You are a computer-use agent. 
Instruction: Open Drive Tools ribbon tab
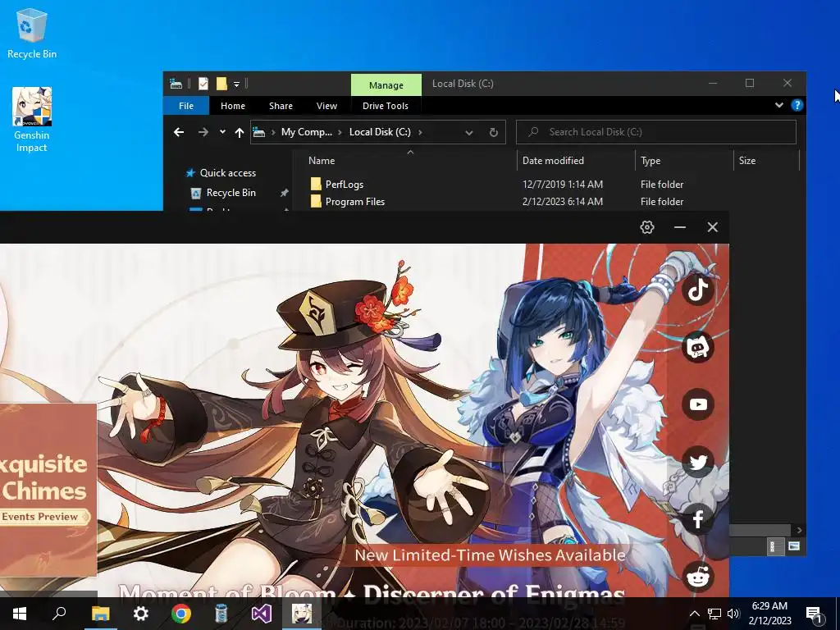click(386, 106)
